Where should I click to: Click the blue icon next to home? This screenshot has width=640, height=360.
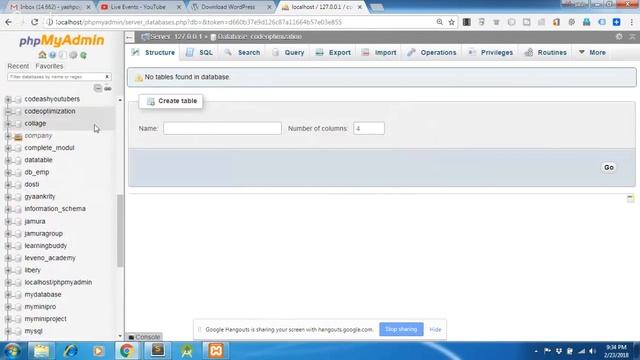coord(53,55)
